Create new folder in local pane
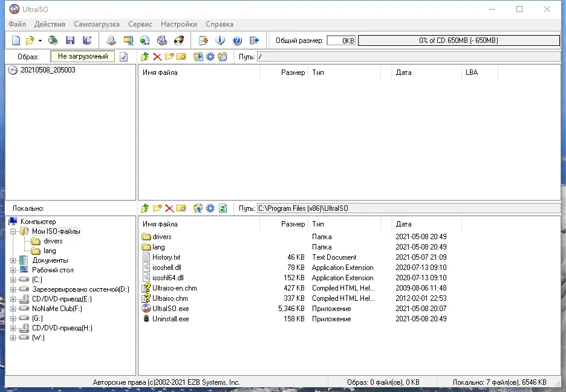The width and height of the screenshot is (566, 392). pyautogui.click(x=157, y=208)
